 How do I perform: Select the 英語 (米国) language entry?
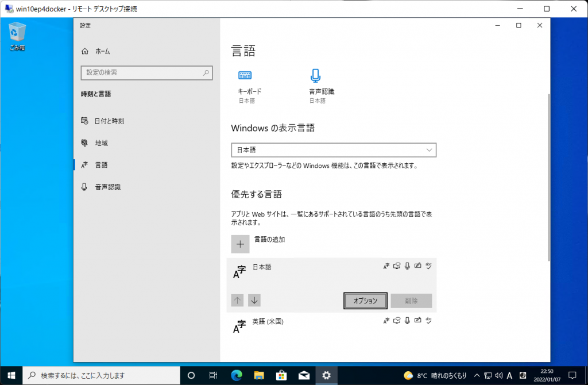pyautogui.click(x=331, y=326)
